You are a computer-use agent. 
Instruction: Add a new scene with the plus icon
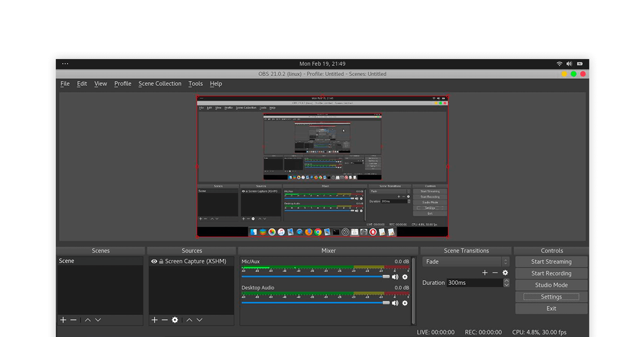click(x=63, y=320)
